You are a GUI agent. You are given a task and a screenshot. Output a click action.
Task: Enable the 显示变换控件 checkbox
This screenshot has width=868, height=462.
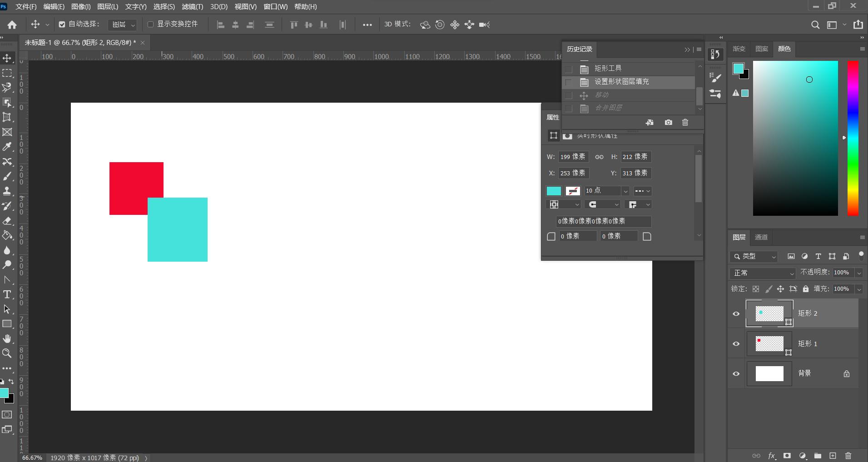pyautogui.click(x=151, y=24)
